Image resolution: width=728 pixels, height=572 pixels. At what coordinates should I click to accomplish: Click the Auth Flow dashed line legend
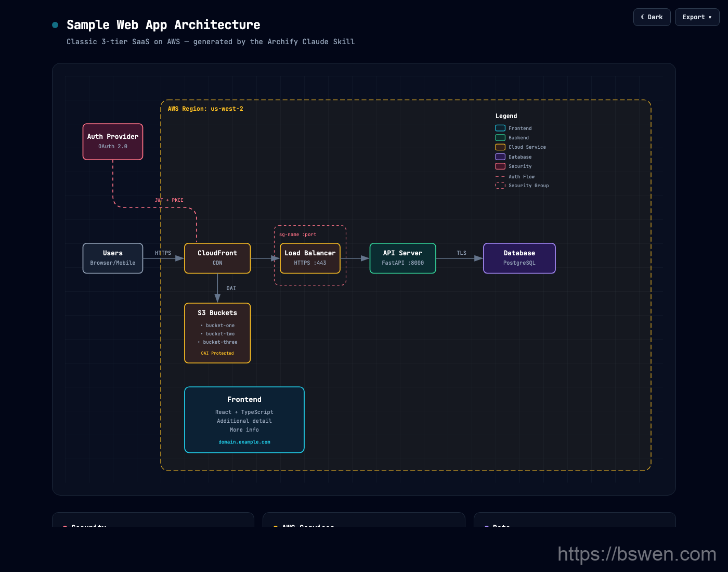[x=500, y=177]
